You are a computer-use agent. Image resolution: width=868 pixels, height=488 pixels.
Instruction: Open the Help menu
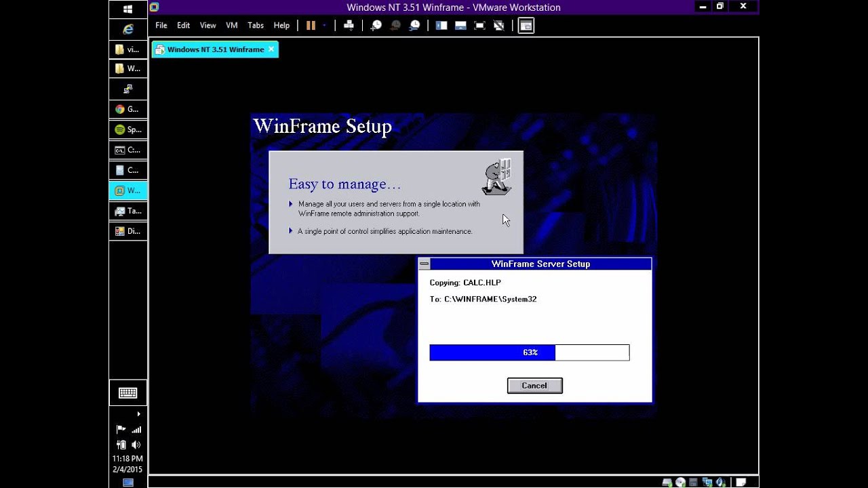(281, 25)
